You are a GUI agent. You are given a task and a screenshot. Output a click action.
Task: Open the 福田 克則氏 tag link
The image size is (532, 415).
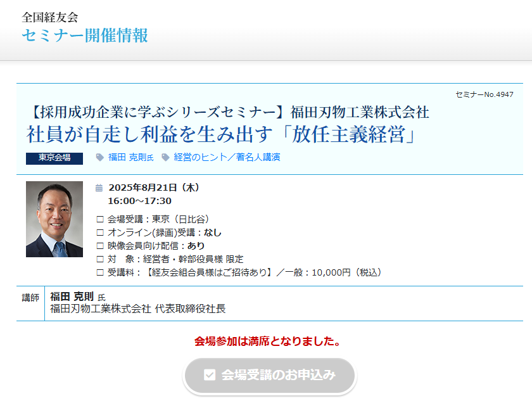(130, 158)
